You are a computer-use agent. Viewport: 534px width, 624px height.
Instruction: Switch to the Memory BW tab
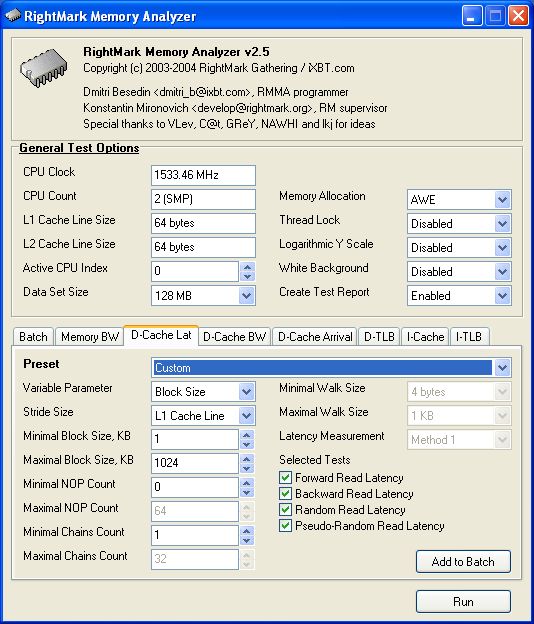click(x=90, y=337)
